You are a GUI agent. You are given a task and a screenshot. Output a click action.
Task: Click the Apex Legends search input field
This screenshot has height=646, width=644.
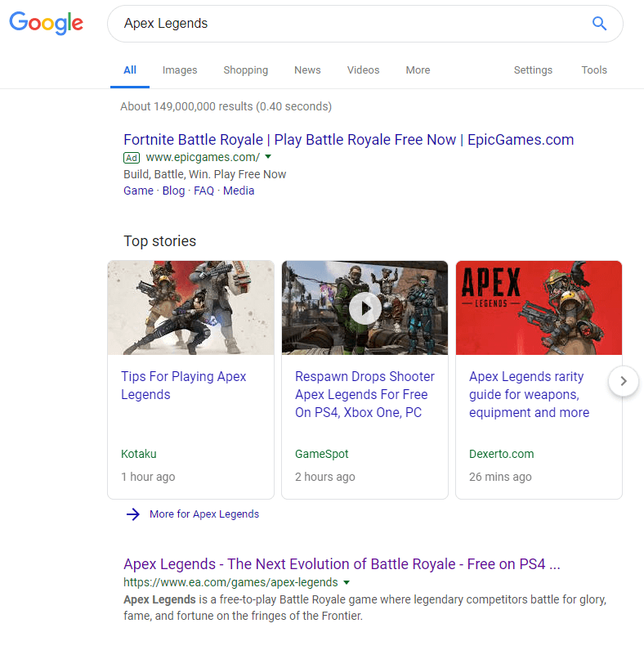(343, 24)
